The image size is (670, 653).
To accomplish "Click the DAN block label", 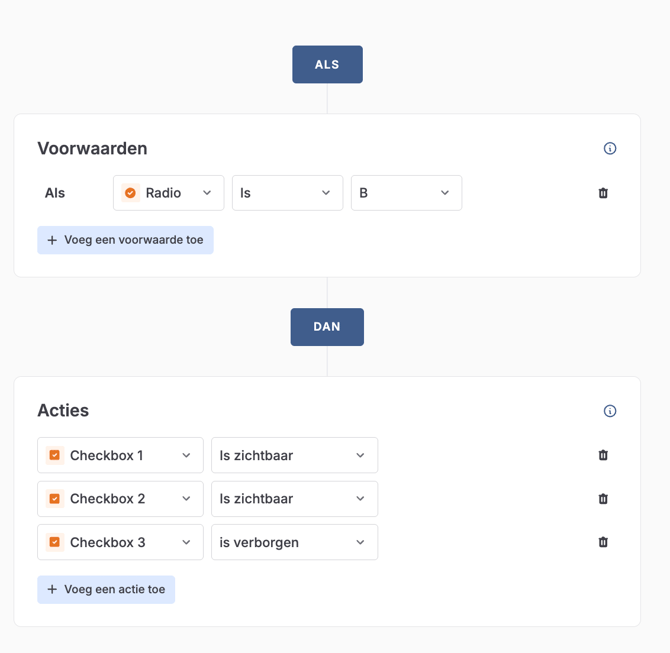I will [327, 327].
